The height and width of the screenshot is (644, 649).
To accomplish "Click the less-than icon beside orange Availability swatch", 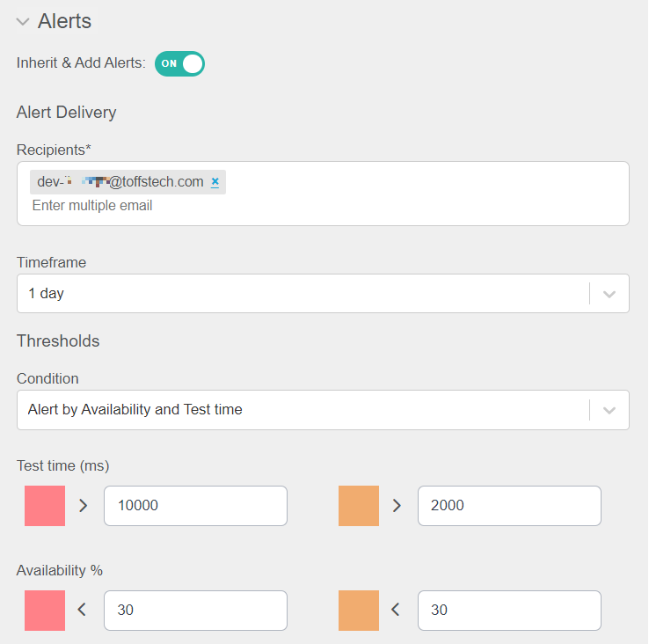I will 396,610.
